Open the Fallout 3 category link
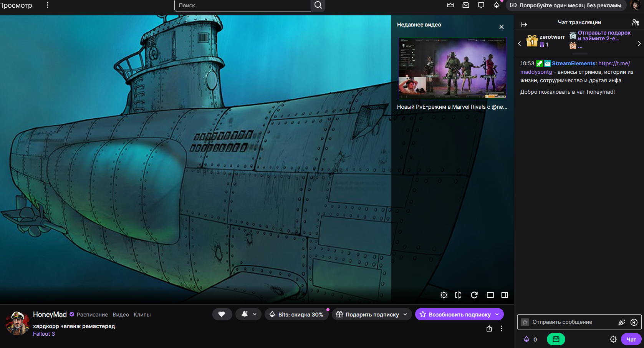644x348 pixels. pos(44,334)
